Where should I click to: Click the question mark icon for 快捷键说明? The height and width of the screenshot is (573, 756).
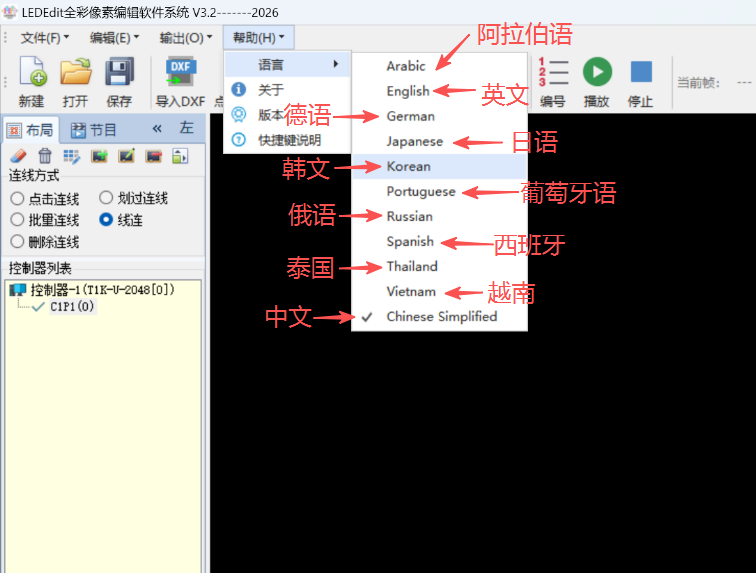pos(239,139)
